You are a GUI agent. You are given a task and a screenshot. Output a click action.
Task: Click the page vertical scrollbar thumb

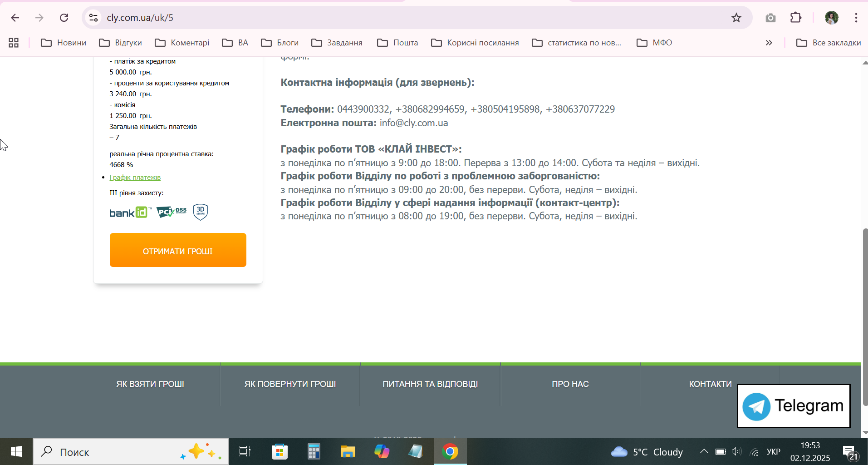(865, 317)
